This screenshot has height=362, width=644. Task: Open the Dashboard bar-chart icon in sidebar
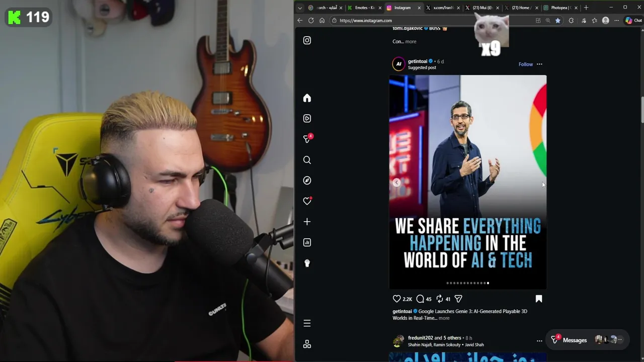tap(307, 242)
